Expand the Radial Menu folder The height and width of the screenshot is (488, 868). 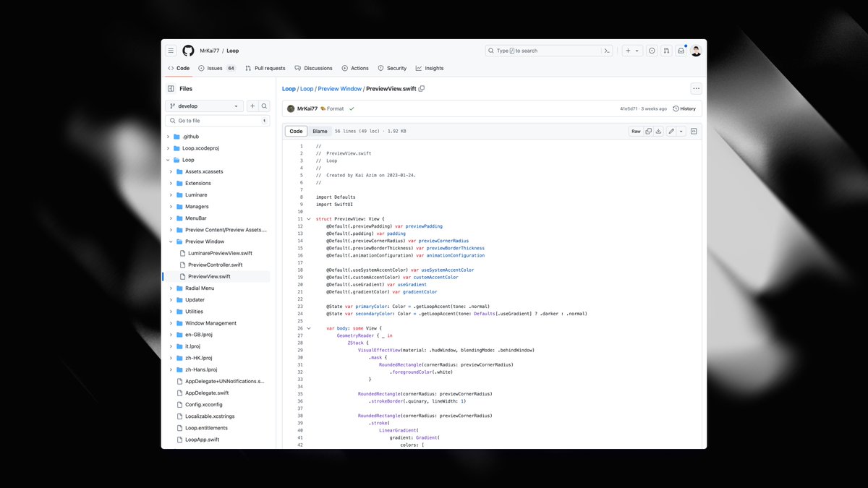tap(171, 288)
